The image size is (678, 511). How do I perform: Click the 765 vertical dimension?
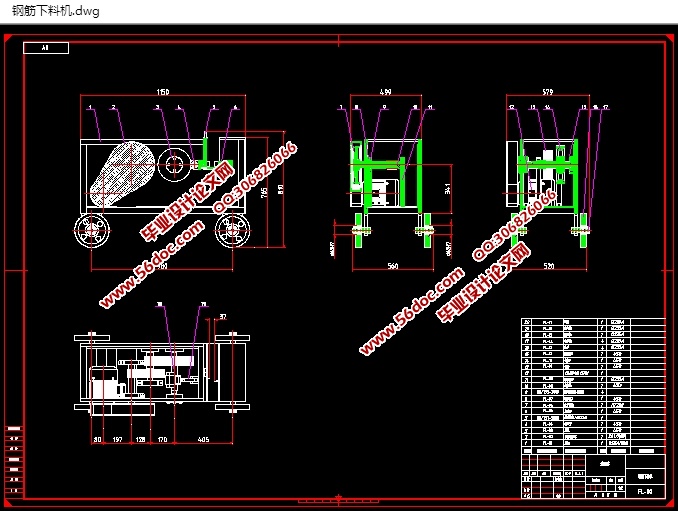click(x=265, y=193)
